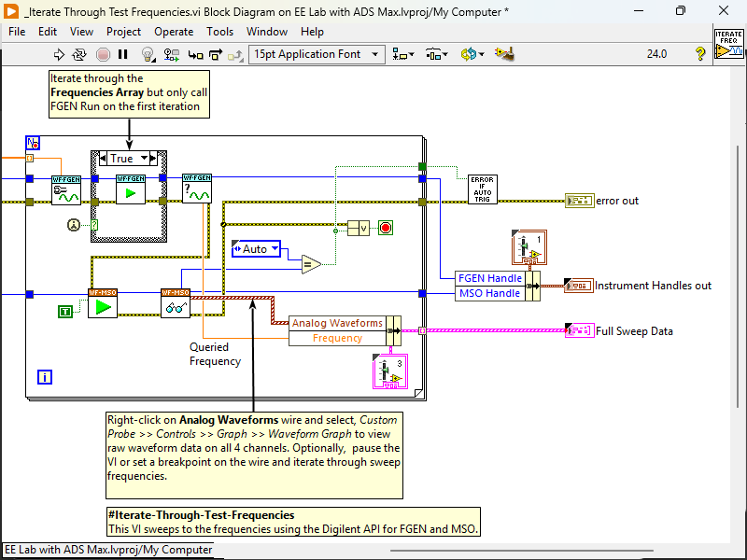The width and height of the screenshot is (747, 560).
Task: Open the Tools menu
Action: (219, 32)
